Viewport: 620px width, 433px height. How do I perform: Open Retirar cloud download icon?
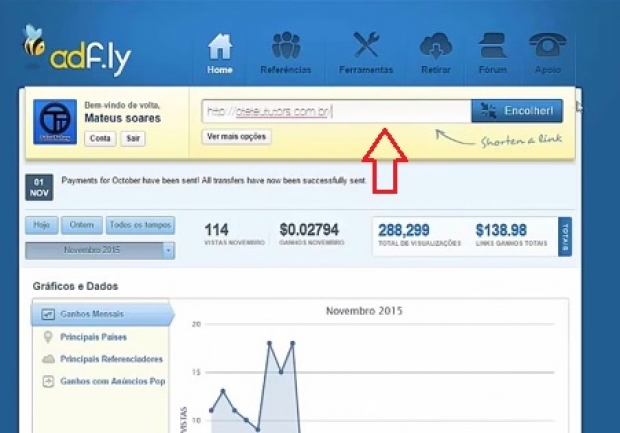436,46
